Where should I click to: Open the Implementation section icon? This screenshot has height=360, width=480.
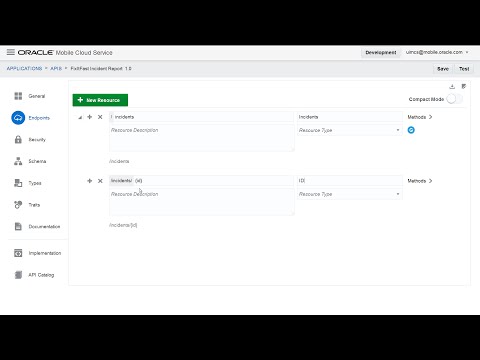[x=18, y=253]
